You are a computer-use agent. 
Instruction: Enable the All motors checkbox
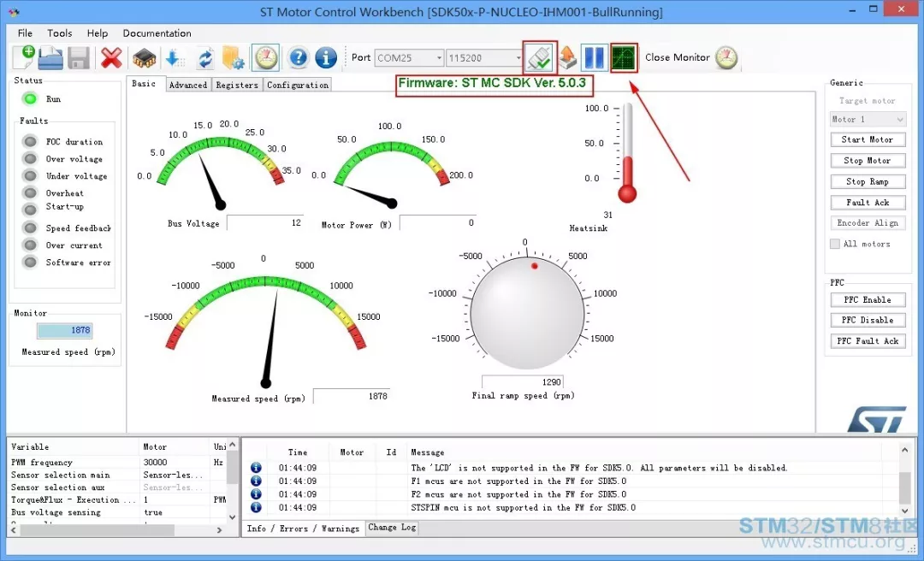tap(835, 244)
